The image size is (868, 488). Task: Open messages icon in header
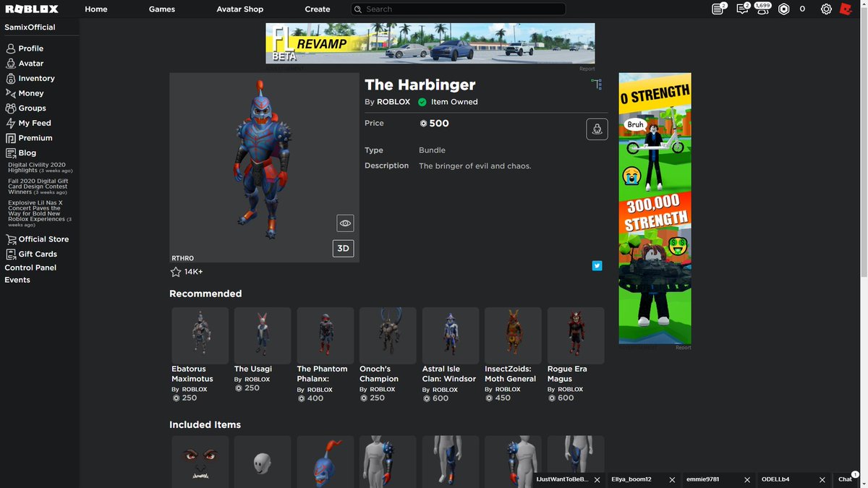[x=742, y=9]
